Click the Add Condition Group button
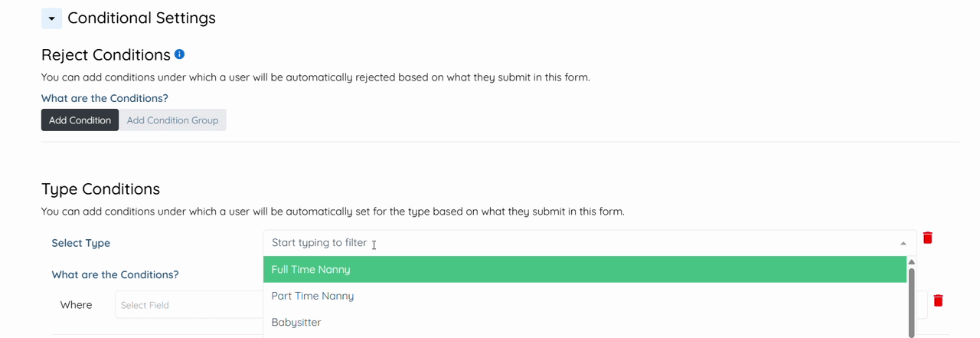Image resolution: width=980 pixels, height=338 pixels. pos(172,120)
